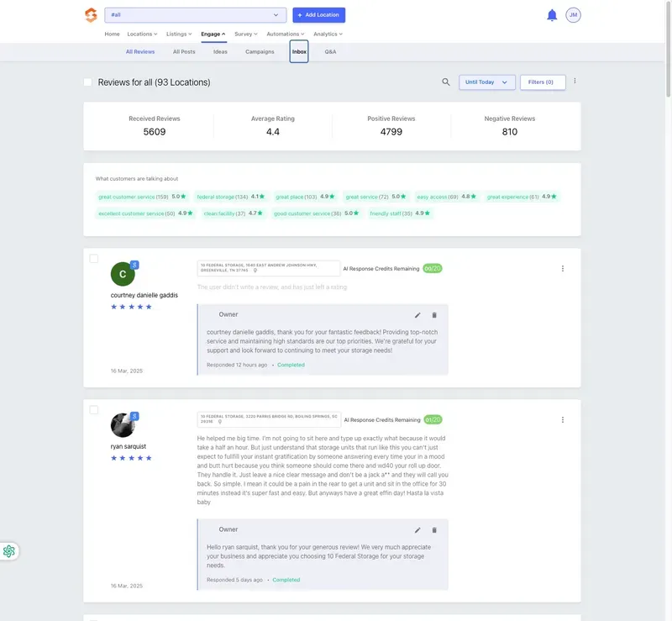The image size is (672, 621).
Task: Open the Inbox tab
Action: click(299, 51)
